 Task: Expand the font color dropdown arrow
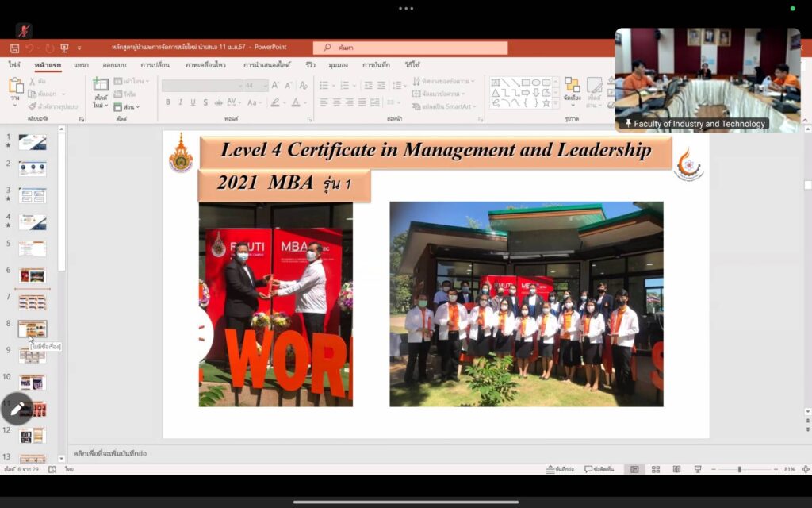coord(304,102)
